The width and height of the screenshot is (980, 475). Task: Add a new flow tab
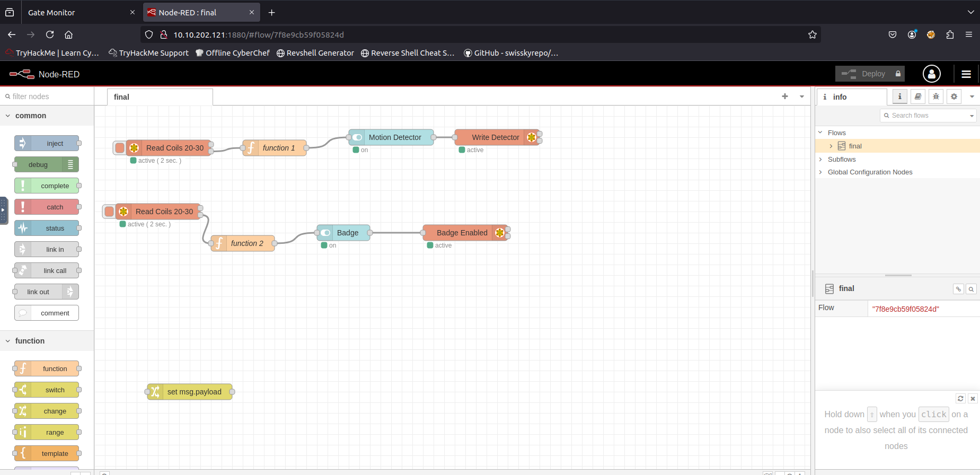point(785,96)
